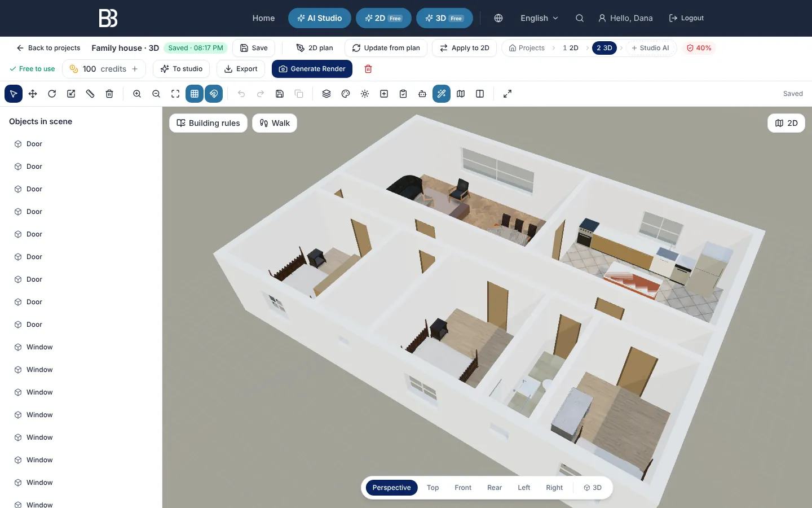Click the floppy disk save icon in toolbar
Viewport: 812px width, 508px height.
280,94
